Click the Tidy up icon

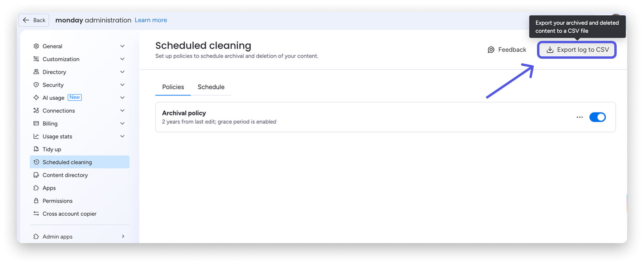pyautogui.click(x=36, y=149)
